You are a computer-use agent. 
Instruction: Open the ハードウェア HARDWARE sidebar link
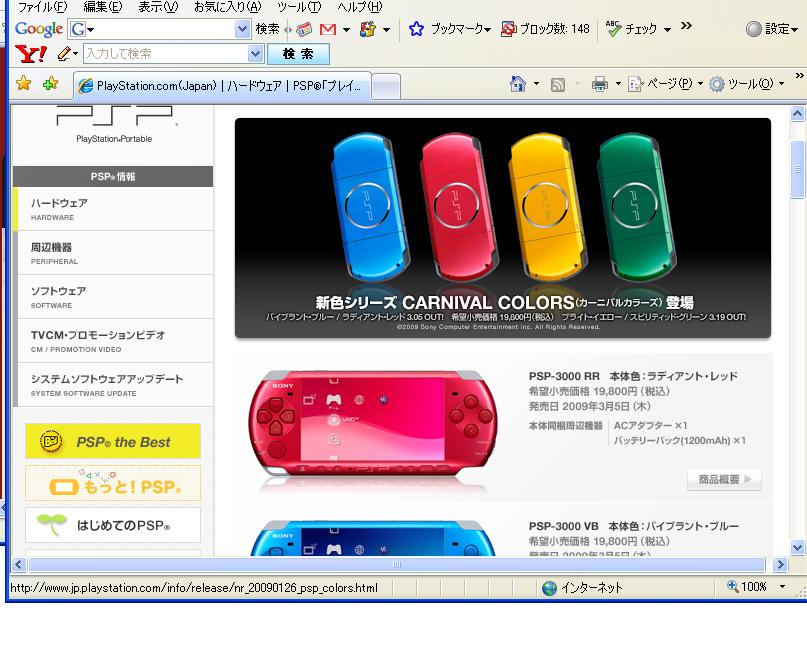pos(113,209)
